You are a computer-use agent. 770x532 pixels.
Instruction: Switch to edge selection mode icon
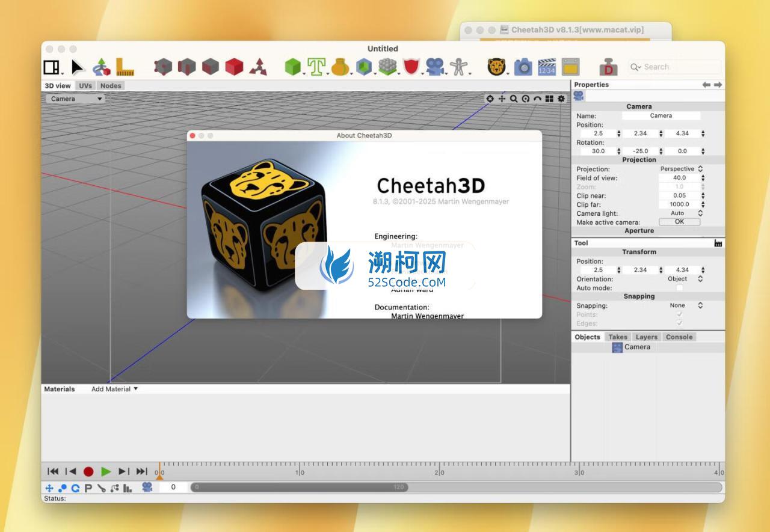pyautogui.click(x=186, y=67)
